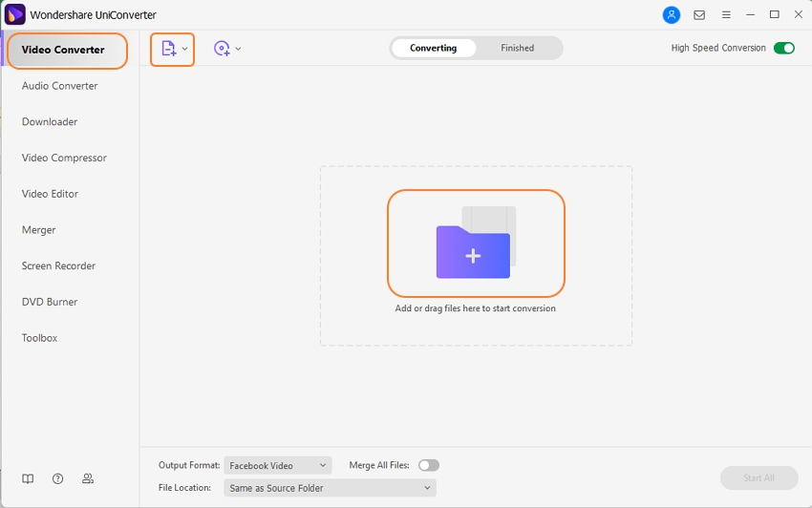This screenshot has width=812, height=508.
Task: Disable the High Speed Conversion toggle
Action: [x=783, y=48]
